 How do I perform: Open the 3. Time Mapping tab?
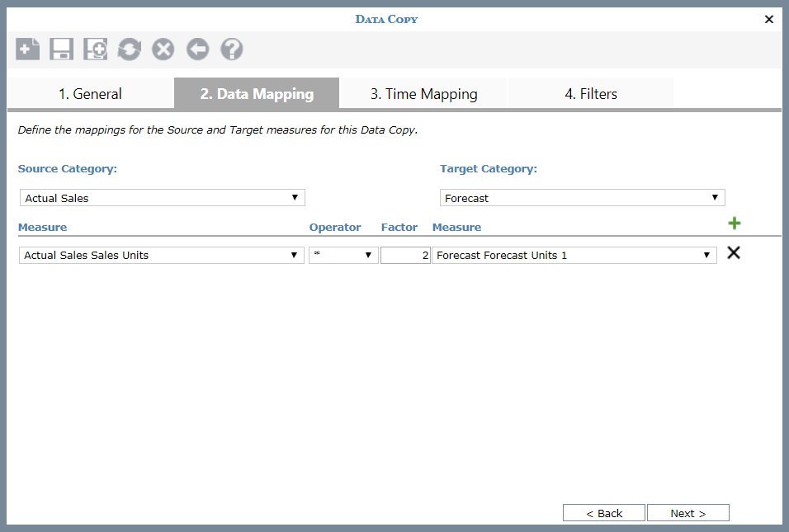point(423,93)
